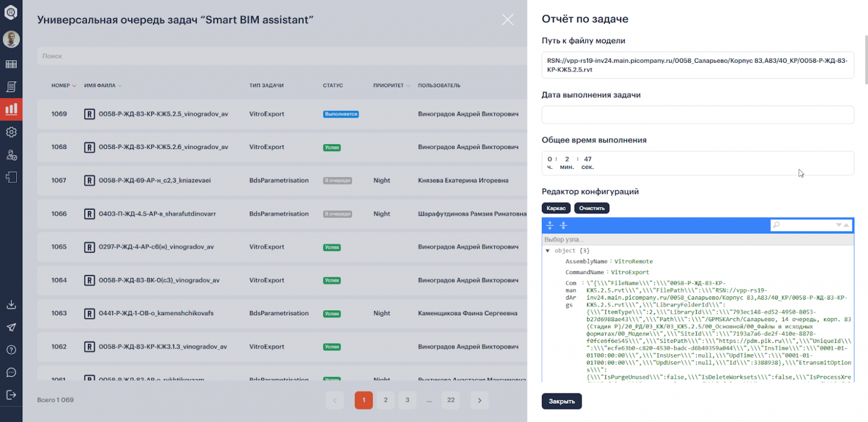Go to page 2 of the task queue

click(386, 400)
